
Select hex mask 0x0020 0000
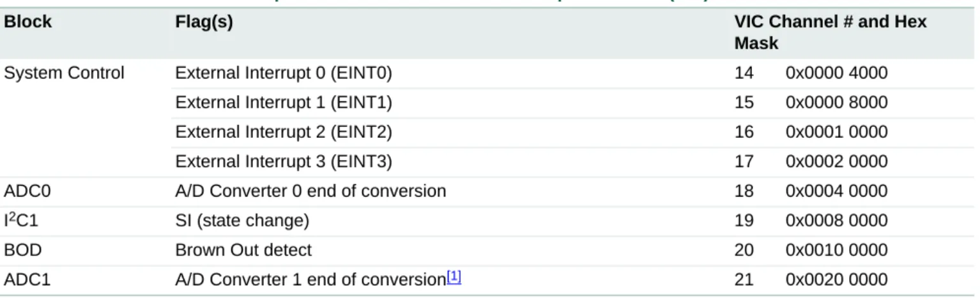coord(836,279)
